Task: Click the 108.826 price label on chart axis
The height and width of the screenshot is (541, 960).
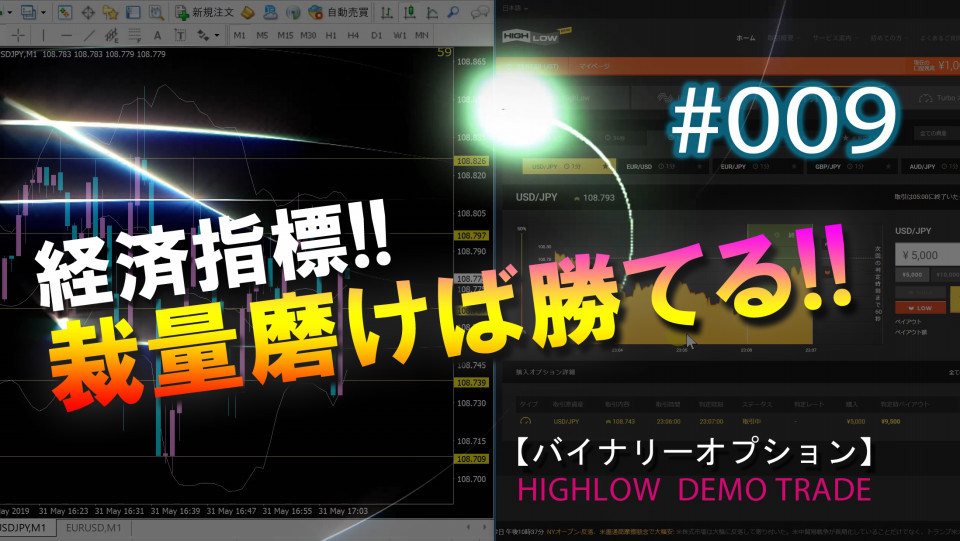Action: (471, 161)
